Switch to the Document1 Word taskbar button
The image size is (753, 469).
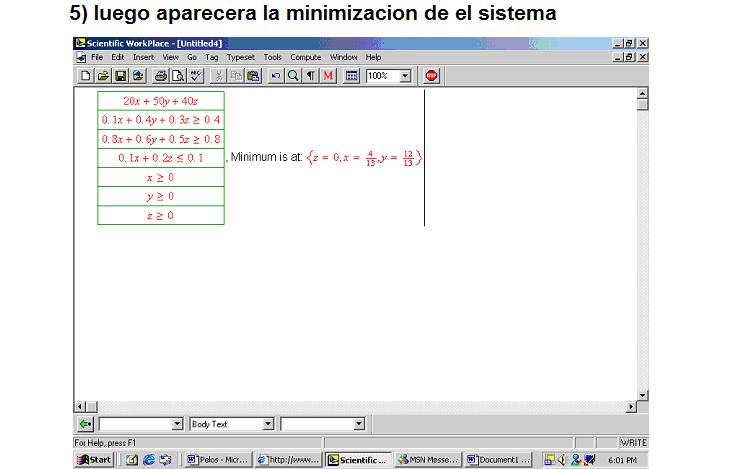click(x=498, y=460)
